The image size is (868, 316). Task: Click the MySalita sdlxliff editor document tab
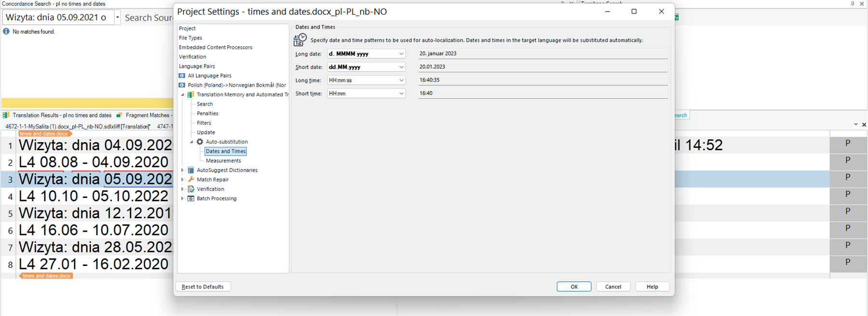coord(77,127)
